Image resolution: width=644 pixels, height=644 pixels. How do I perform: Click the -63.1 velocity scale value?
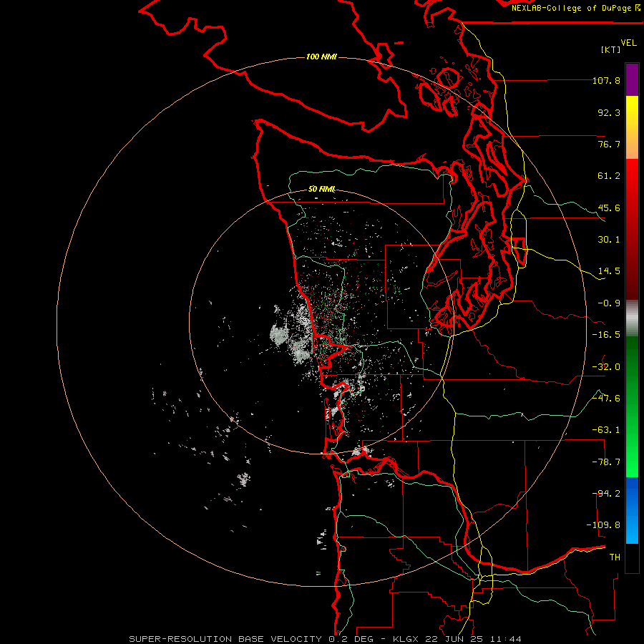(606, 430)
